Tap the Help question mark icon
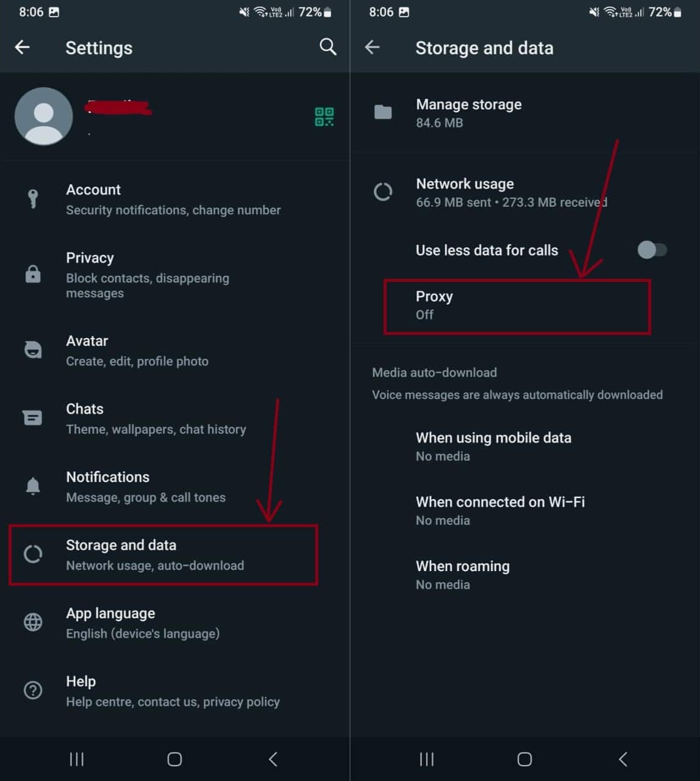 pyautogui.click(x=33, y=690)
